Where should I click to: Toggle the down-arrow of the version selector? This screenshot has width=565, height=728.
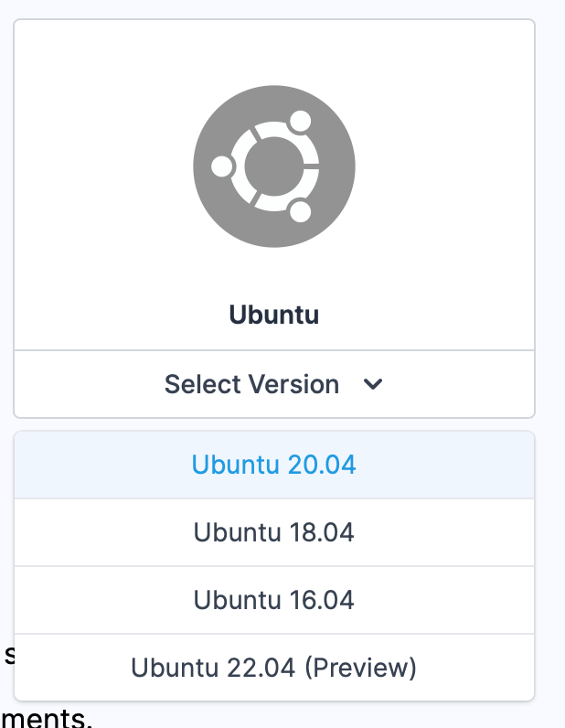373,384
